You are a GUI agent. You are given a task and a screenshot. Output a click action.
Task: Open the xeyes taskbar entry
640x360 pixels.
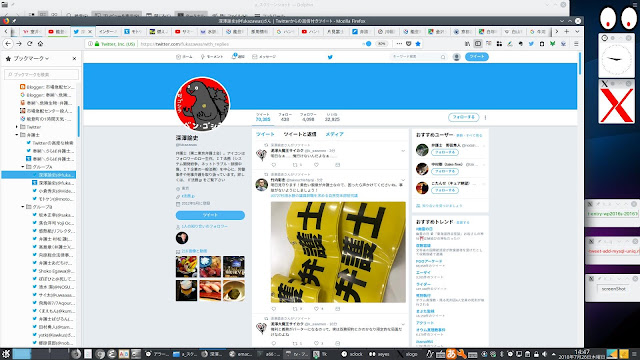pos(380,354)
